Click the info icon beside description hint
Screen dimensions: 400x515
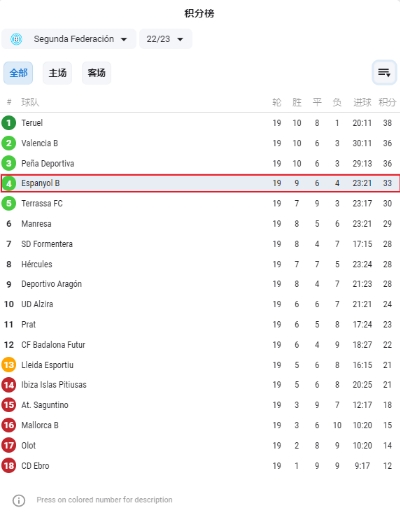(x=19, y=500)
